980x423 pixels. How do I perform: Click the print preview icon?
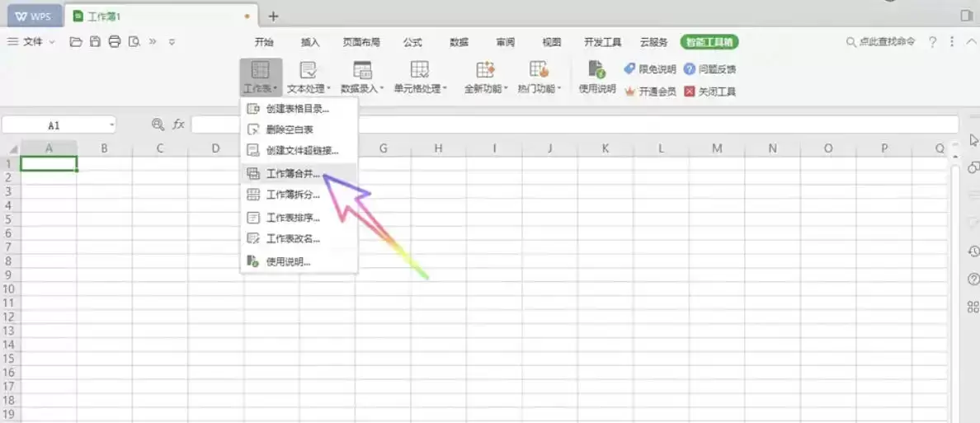(x=134, y=42)
